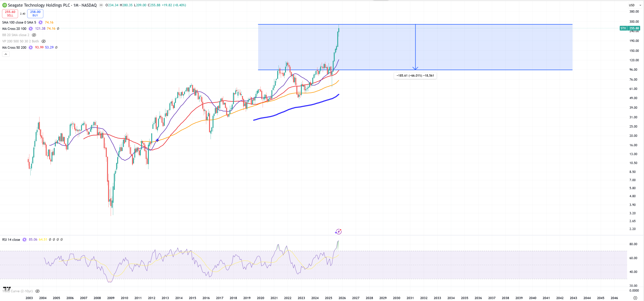Click refresh icon next to SMA 100 indicator
This screenshot has width=644, height=301.
(41, 22)
